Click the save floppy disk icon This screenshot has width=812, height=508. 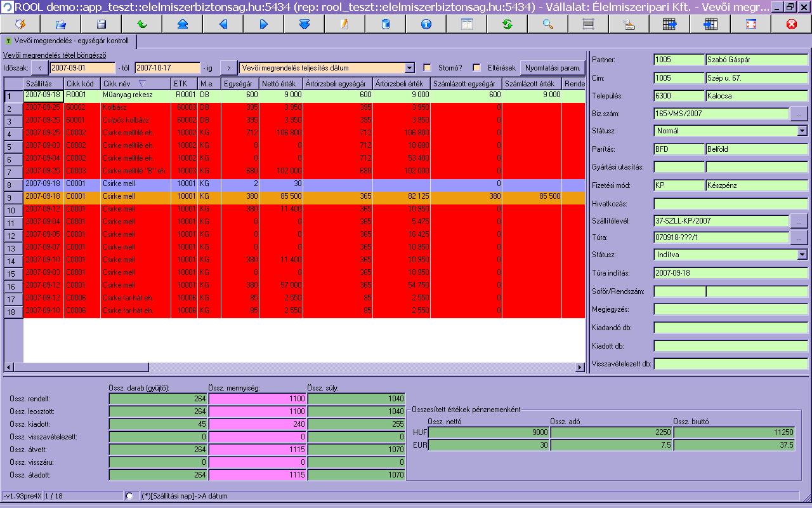(x=101, y=24)
